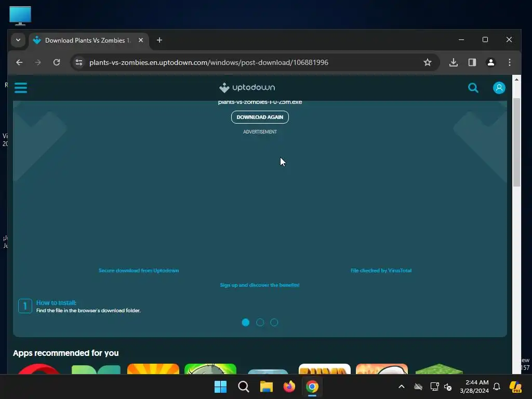Click the DOWNLOAD AGAIN button
This screenshot has height=399, width=532.
(x=260, y=117)
